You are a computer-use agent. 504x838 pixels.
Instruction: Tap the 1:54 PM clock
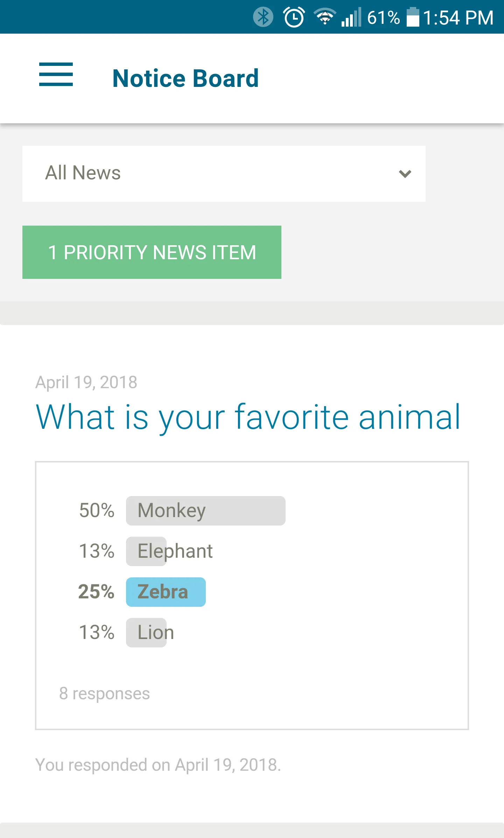[458, 18]
